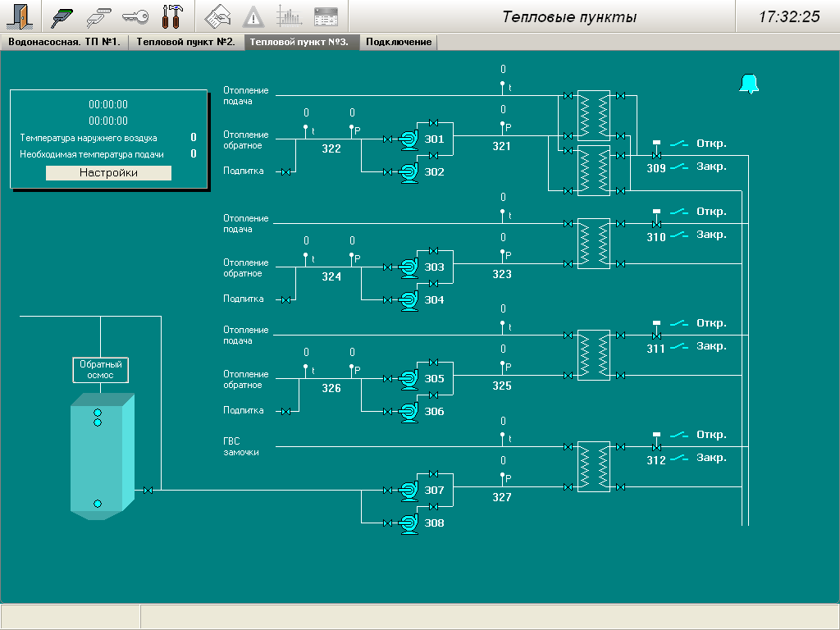Click the exit door icon
840x630 pixels.
pyautogui.click(x=19, y=16)
